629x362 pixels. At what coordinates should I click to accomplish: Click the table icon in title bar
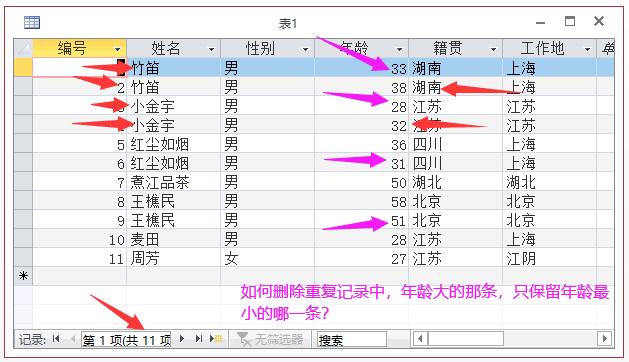click(x=32, y=22)
